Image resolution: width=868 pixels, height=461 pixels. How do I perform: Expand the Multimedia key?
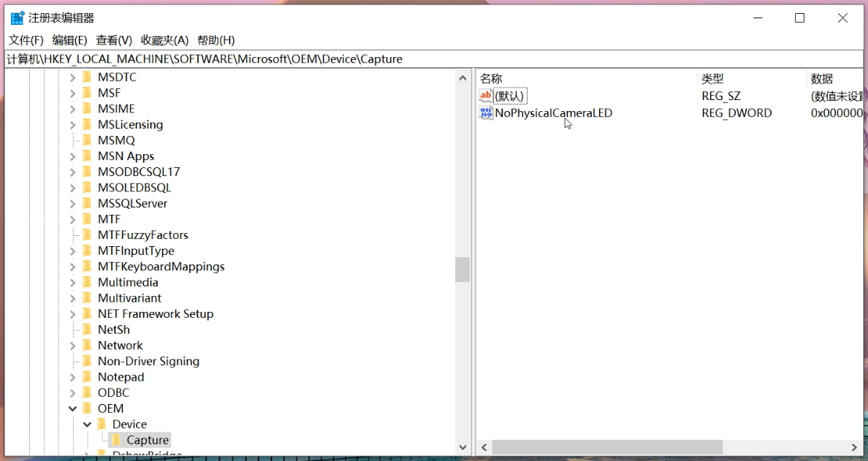tap(72, 282)
